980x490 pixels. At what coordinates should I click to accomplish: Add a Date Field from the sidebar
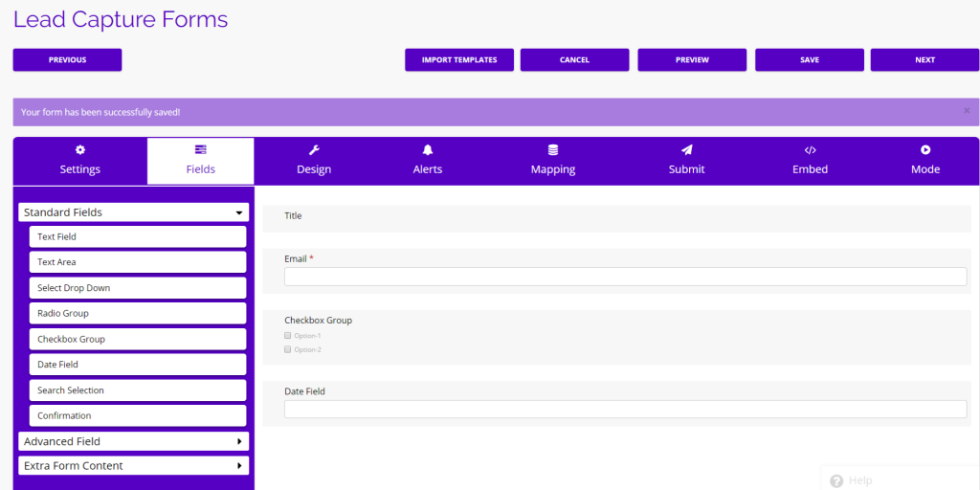(138, 365)
